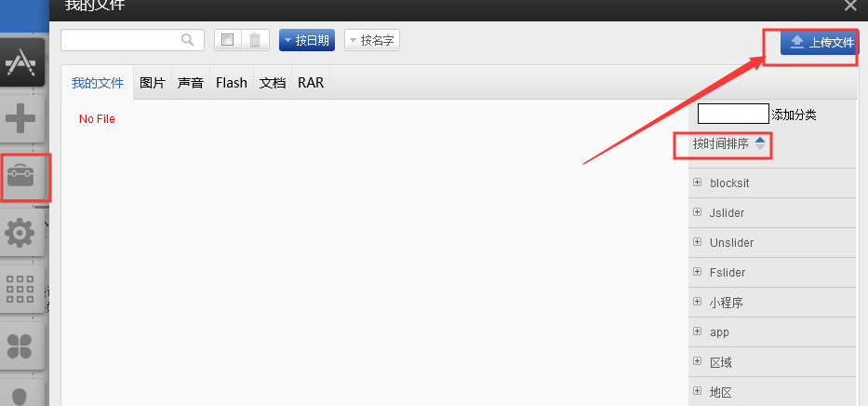Click the 上传文件 upload button
The width and height of the screenshot is (868, 406).
coord(821,43)
